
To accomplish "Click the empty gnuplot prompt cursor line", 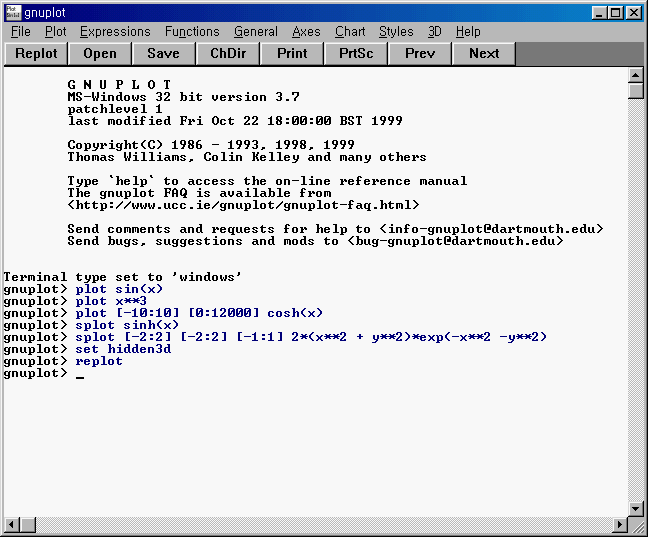I will (44, 373).
